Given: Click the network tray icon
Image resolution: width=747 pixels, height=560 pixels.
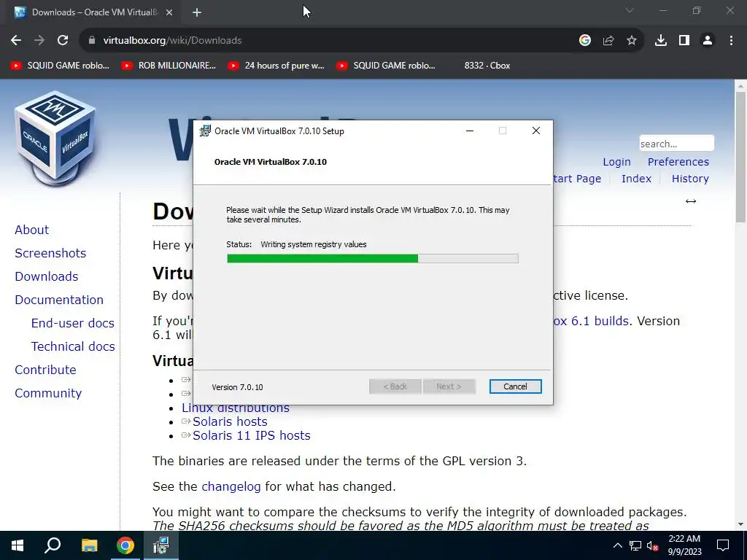Looking at the screenshot, I should [635, 545].
